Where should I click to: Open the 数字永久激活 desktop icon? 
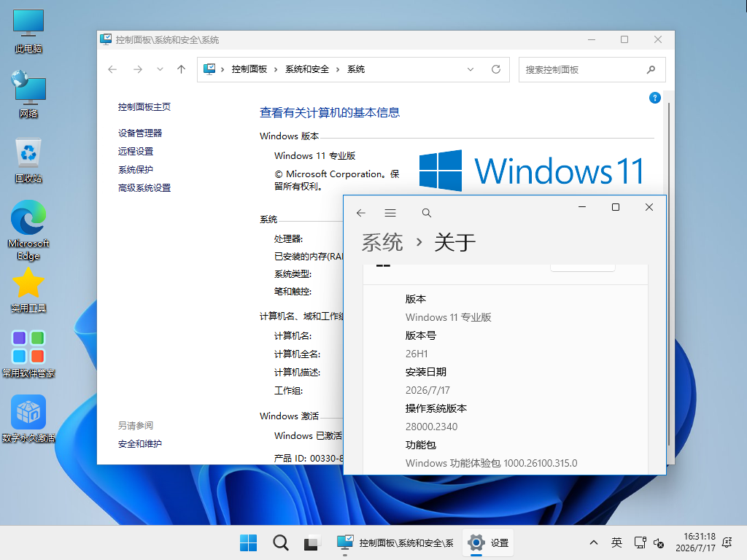(x=28, y=419)
